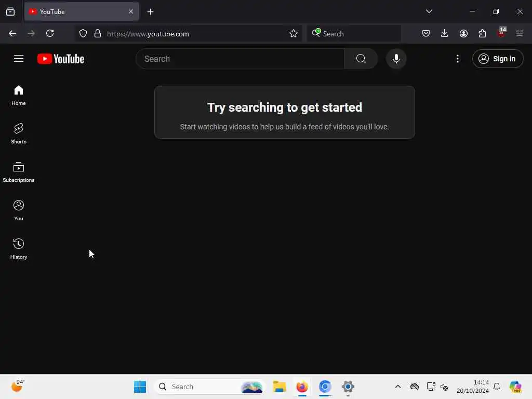Reload the current page
This screenshot has height=399, width=532.
(50, 33)
